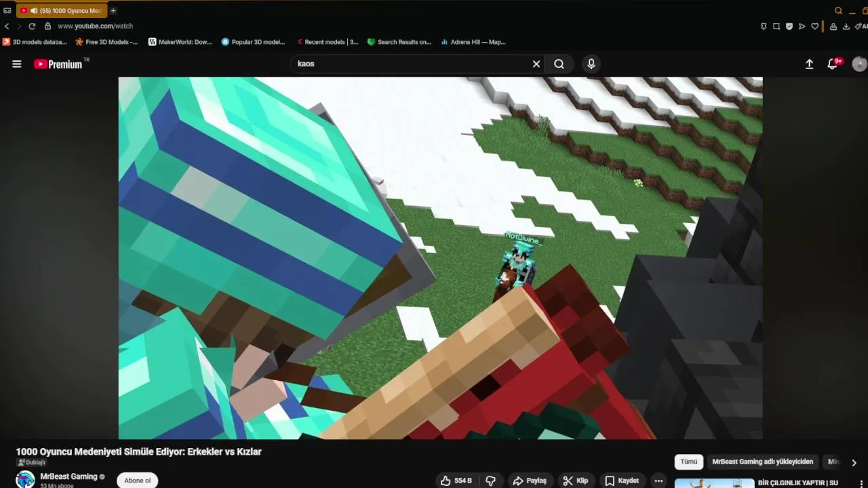This screenshot has width=868, height=488.
Task: Click the pin icon in address bar
Action: pyautogui.click(x=764, y=26)
